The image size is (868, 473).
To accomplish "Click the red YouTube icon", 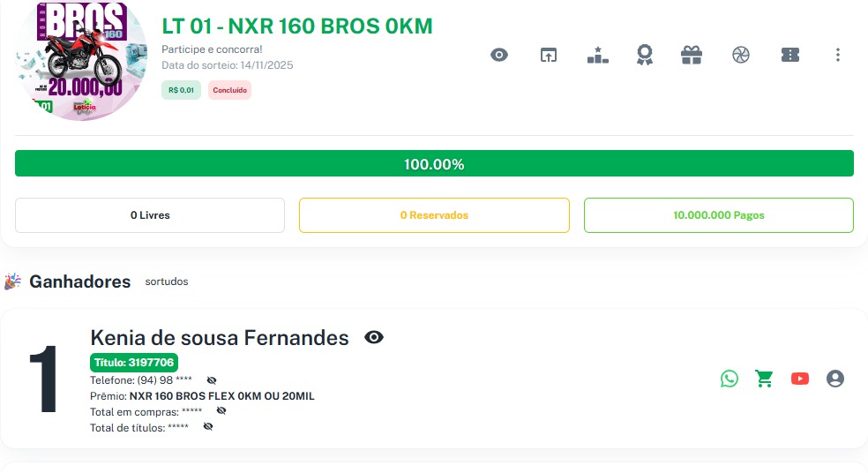I will [800, 379].
